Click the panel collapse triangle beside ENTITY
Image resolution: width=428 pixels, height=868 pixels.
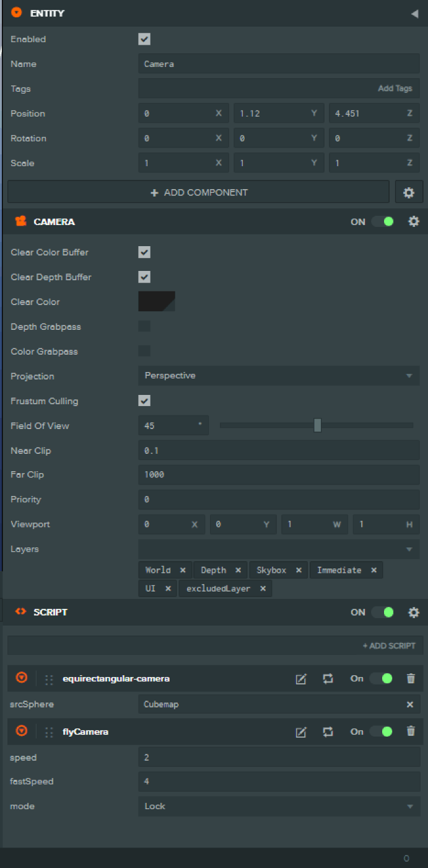414,14
